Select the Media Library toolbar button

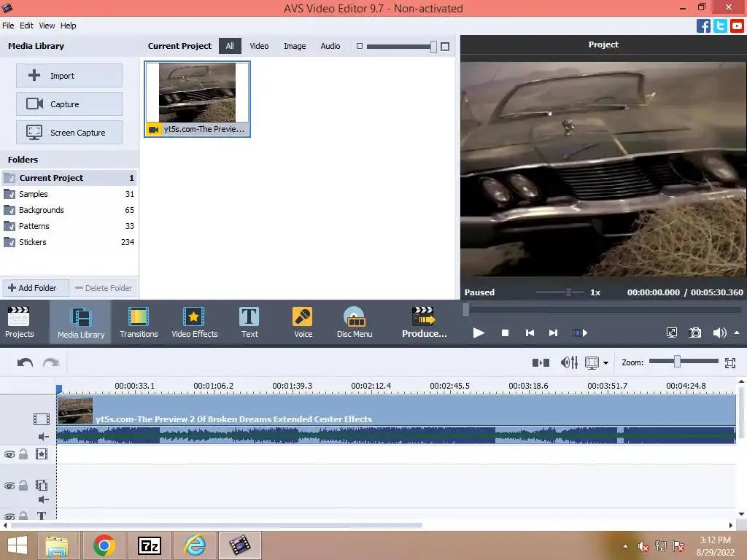[80, 322]
